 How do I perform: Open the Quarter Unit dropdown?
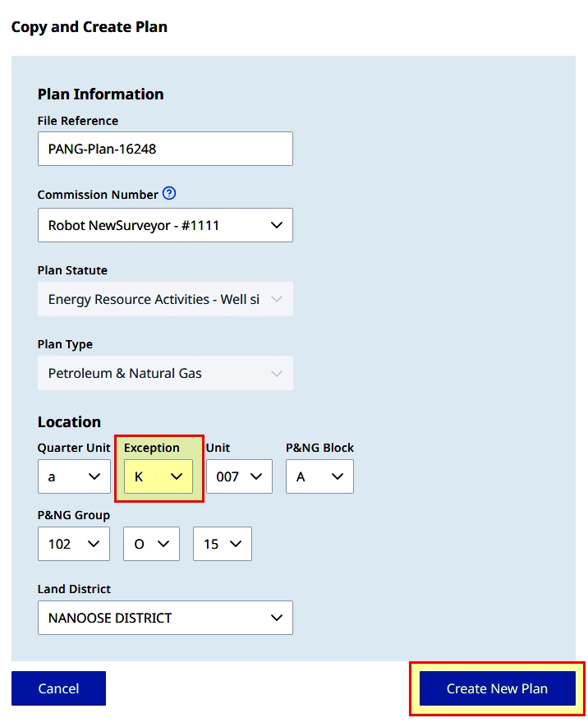point(74,476)
